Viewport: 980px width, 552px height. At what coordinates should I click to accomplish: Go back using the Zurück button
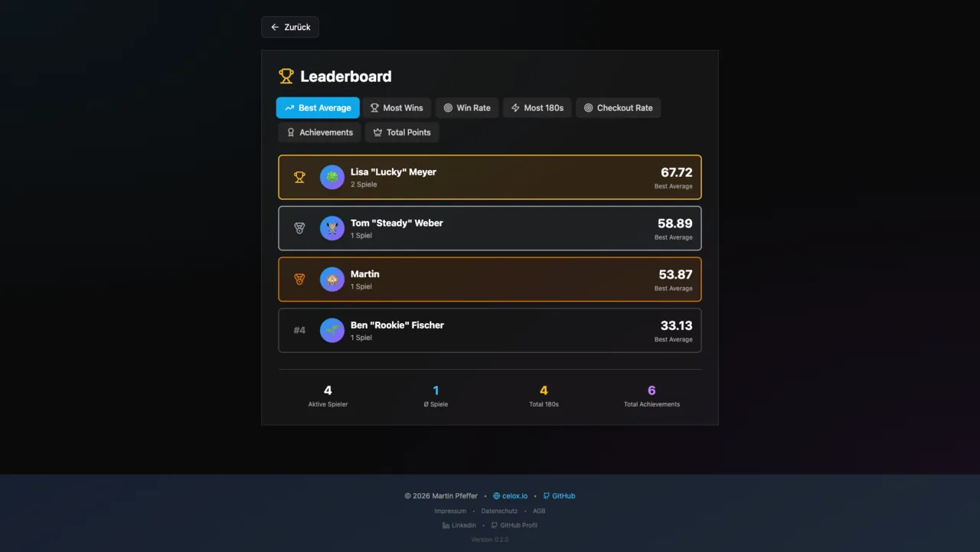pyautogui.click(x=290, y=27)
